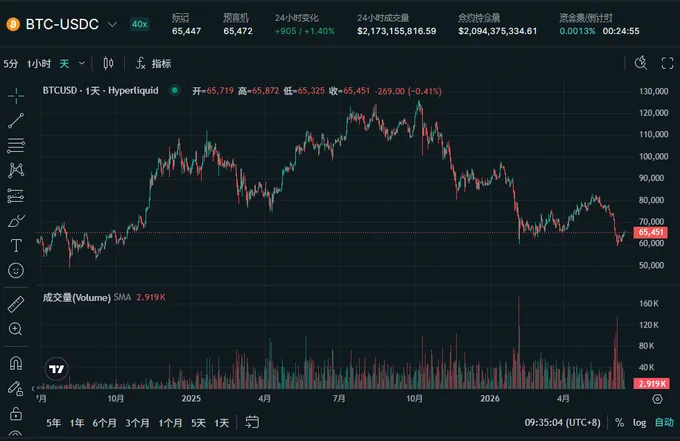
Task: Open timezone 09:35:04 (UTC+8) menu
Action: pyautogui.click(x=562, y=422)
